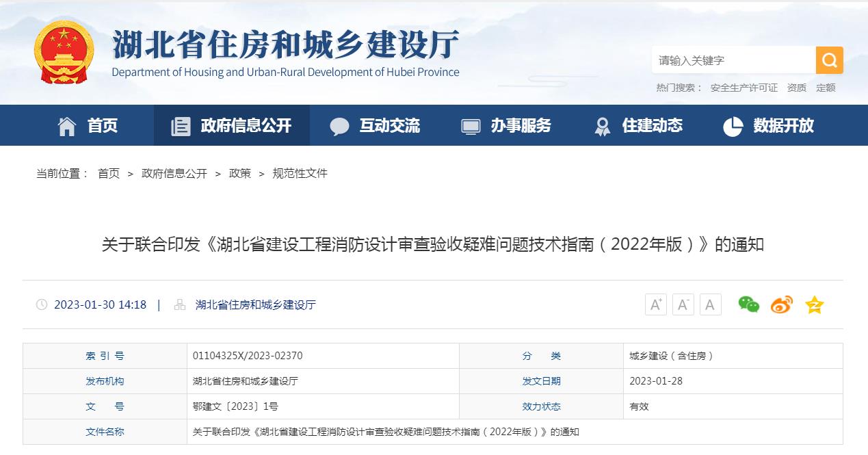Click the A- font size reduce control
The height and width of the screenshot is (455, 868).
point(683,304)
